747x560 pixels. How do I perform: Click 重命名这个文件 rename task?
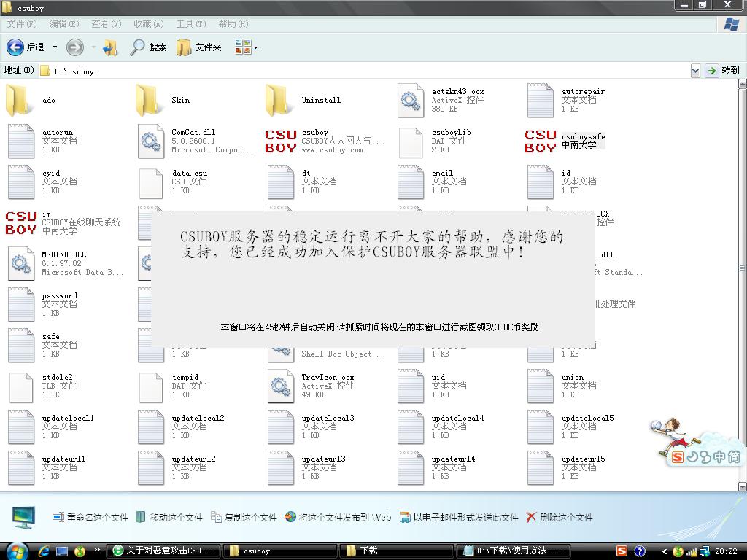[90, 517]
